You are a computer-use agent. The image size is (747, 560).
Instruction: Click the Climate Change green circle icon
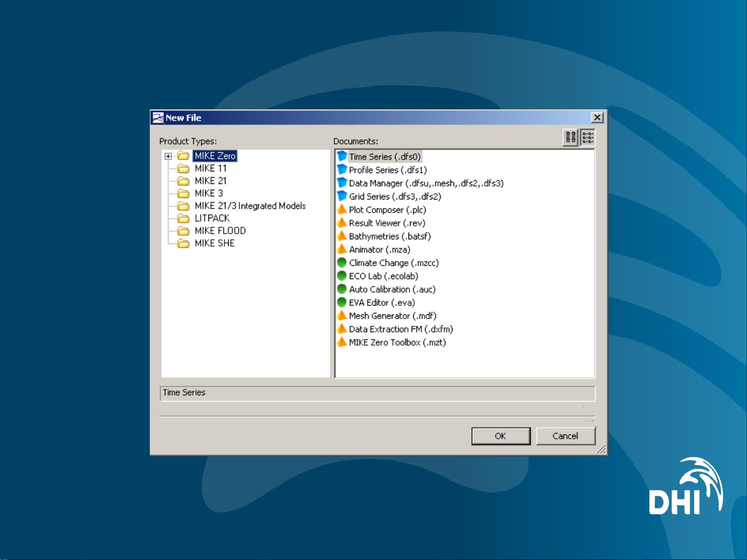(x=342, y=263)
